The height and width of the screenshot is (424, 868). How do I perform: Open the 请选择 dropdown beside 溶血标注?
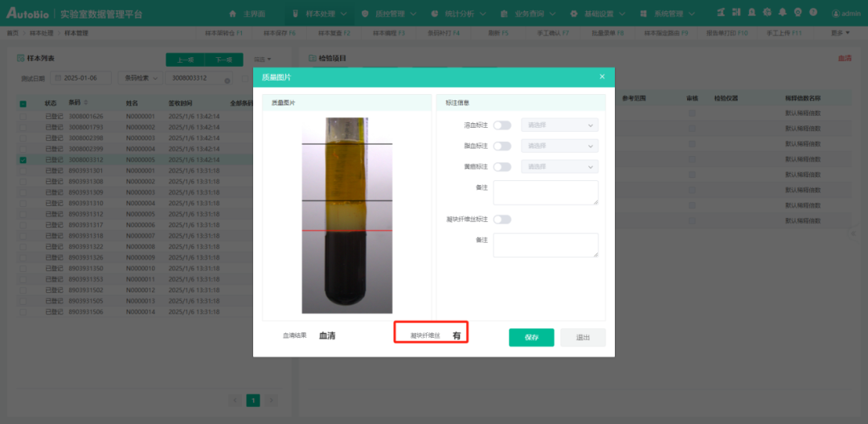559,126
